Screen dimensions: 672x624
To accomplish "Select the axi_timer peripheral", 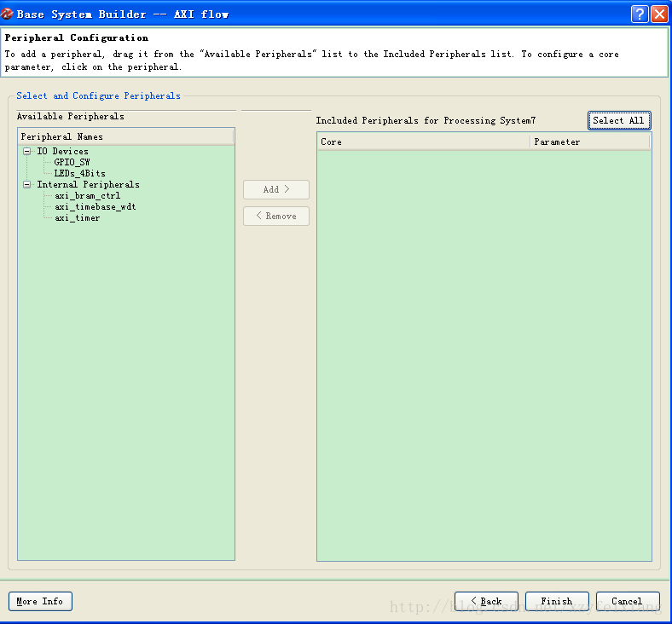I will tap(77, 218).
